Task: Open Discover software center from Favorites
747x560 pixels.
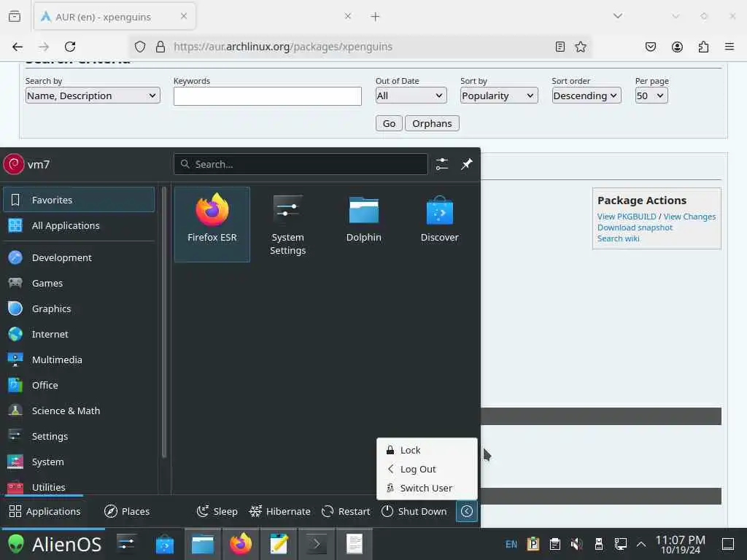Action: pos(439,225)
